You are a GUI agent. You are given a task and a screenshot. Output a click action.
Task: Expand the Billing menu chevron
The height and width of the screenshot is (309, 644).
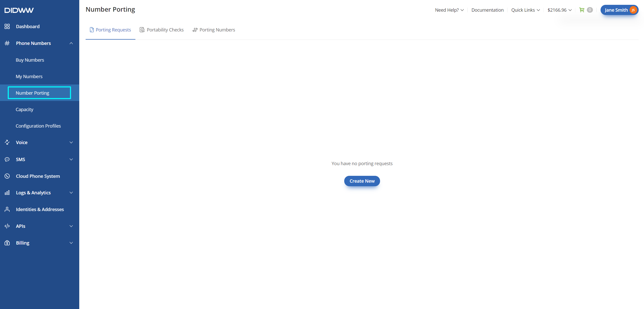tap(71, 243)
